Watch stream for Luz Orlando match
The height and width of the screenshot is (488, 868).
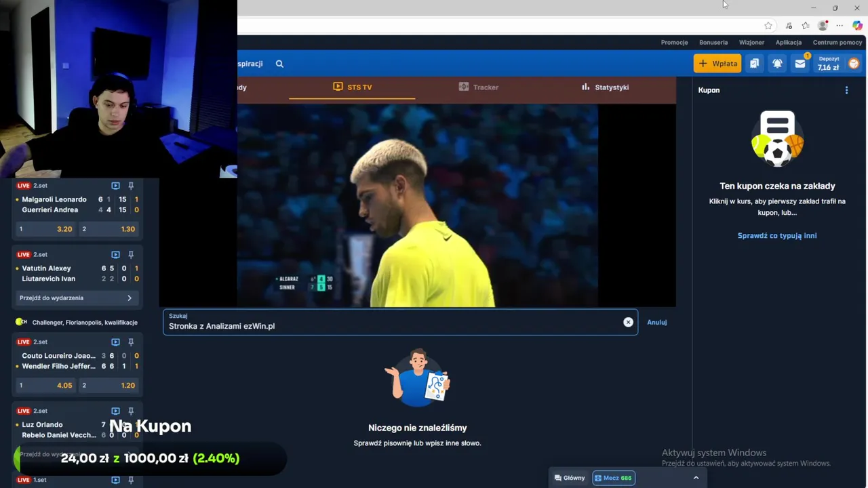click(115, 411)
